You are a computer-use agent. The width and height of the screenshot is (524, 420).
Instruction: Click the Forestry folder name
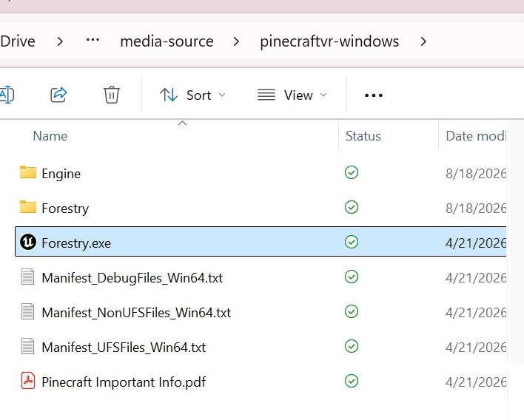coord(65,209)
